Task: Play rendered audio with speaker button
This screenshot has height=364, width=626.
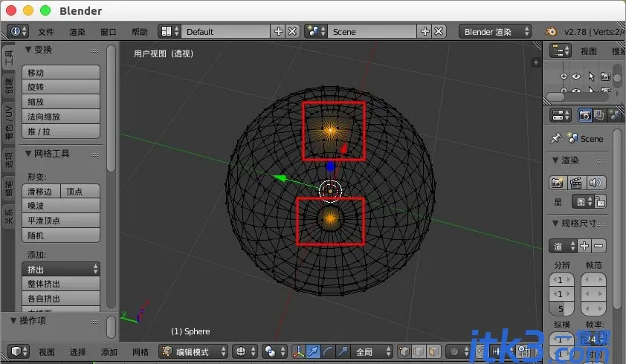Action: point(595,183)
